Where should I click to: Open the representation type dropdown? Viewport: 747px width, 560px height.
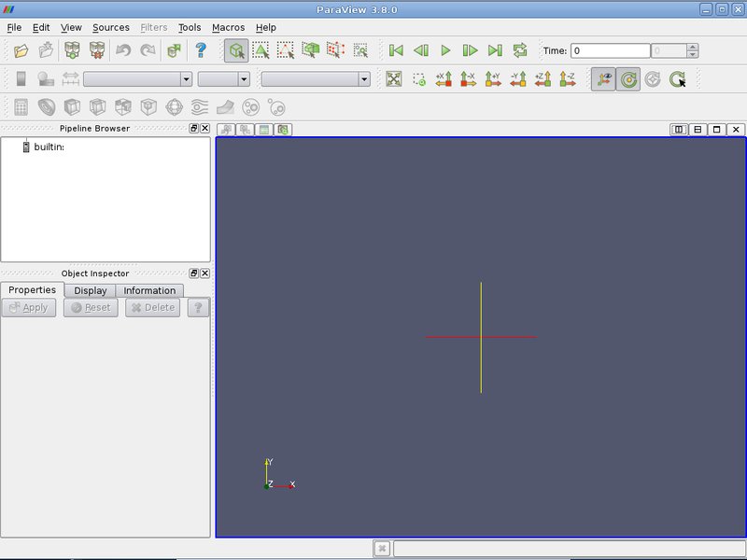pyautogui.click(x=316, y=79)
